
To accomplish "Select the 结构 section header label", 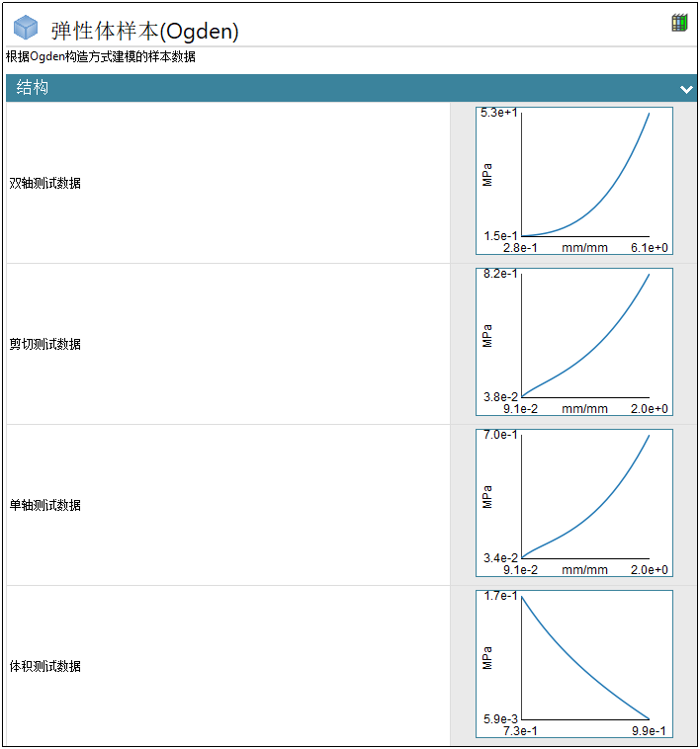I will [x=33, y=88].
